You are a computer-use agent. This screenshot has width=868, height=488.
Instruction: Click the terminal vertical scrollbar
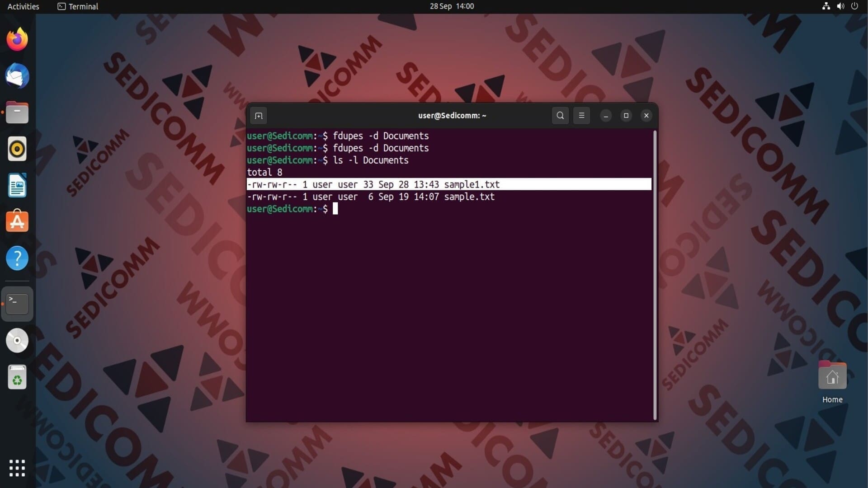(655, 275)
